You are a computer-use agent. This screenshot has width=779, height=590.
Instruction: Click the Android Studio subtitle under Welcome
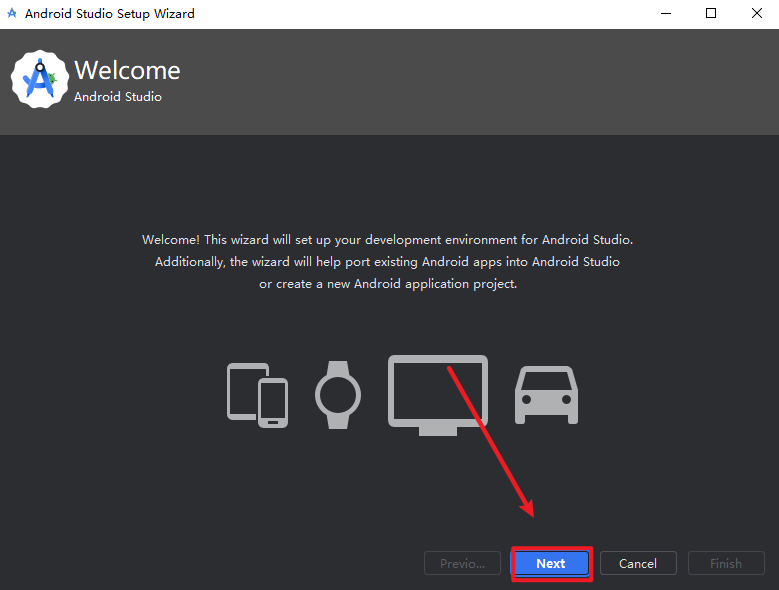point(117,97)
